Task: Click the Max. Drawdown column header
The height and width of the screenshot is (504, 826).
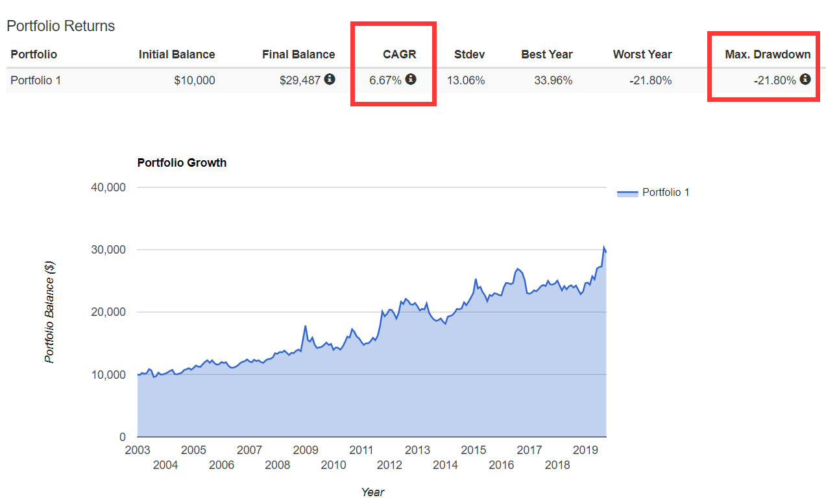Action: coord(768,54)
